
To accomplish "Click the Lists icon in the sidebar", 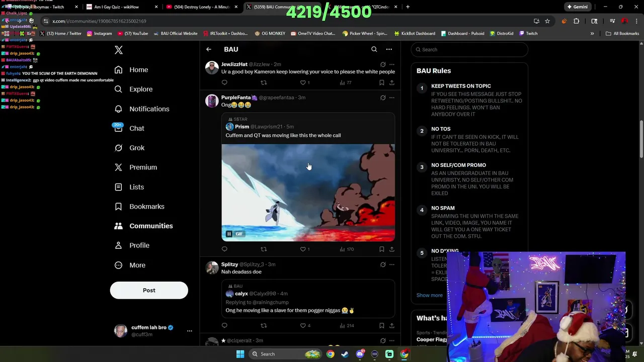I will point(118,187).
